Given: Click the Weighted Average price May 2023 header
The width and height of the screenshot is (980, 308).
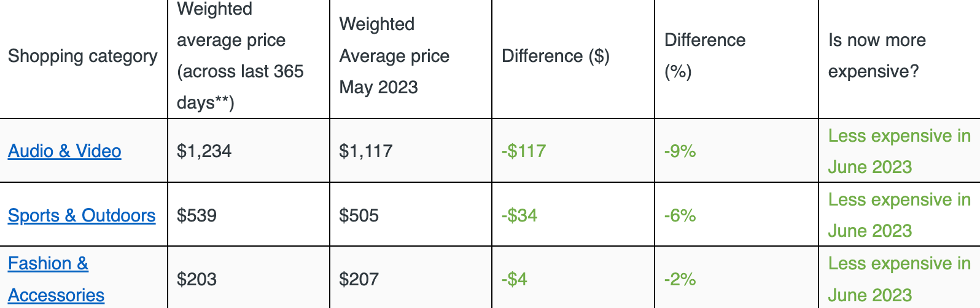Looking at the screenshot, I should coord(394,56).
